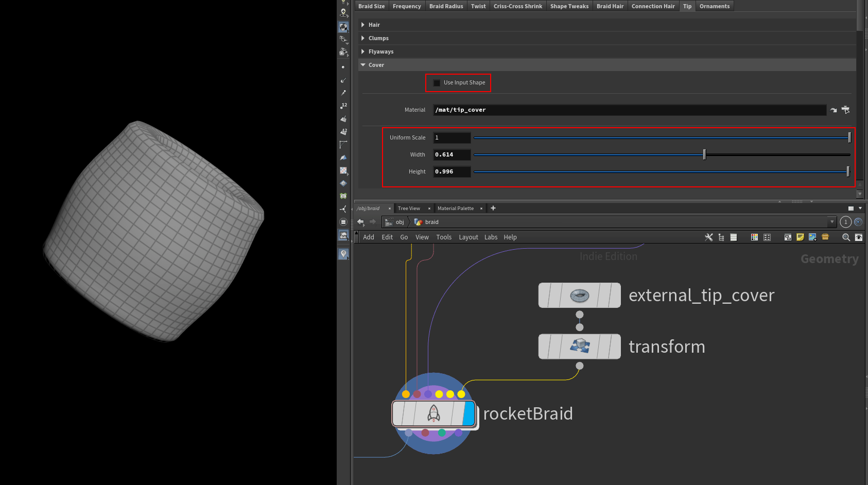Click the network box creation icon
This screenshot has width=868, height=485.
(788, 237)
